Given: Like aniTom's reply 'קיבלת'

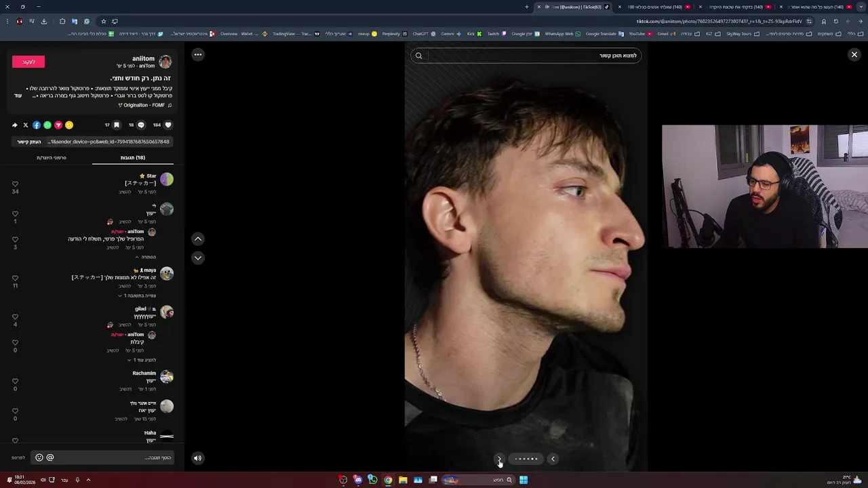Looking at the screenshot, I should tap(15, 342).
